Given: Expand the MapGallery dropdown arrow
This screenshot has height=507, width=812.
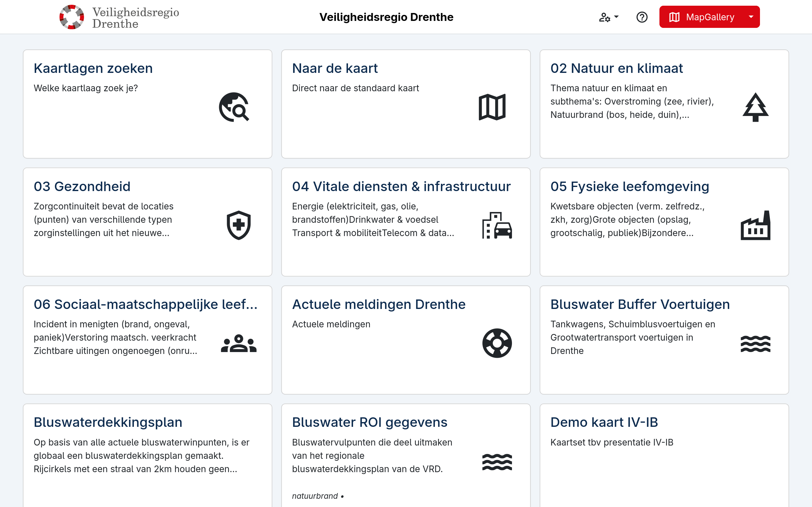Looking at the screenshot, I should click(x=751, y=17).
